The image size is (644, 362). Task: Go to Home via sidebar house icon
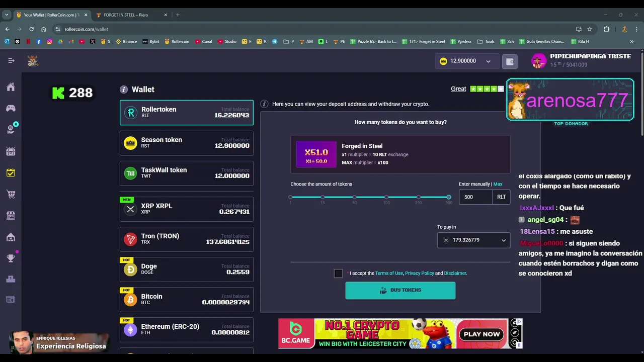[x=11, y=87]
